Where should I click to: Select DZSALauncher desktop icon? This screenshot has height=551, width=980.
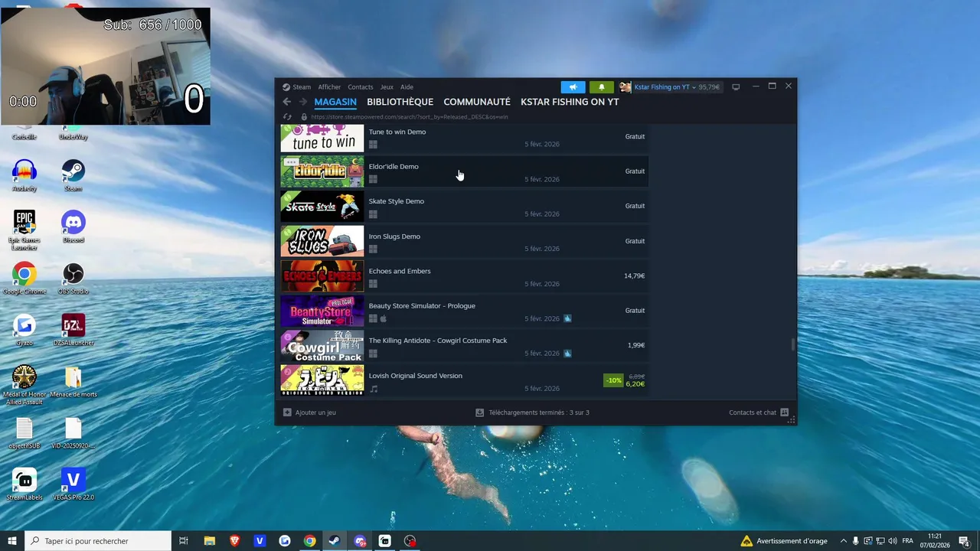tap(73, 329)
